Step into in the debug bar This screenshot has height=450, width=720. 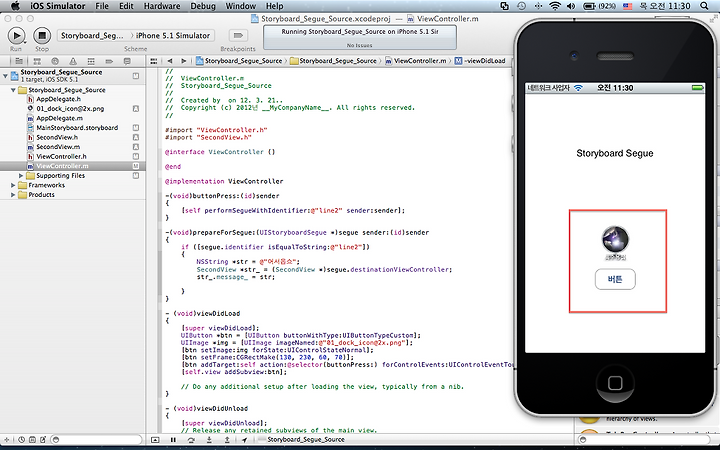[209, 440]
